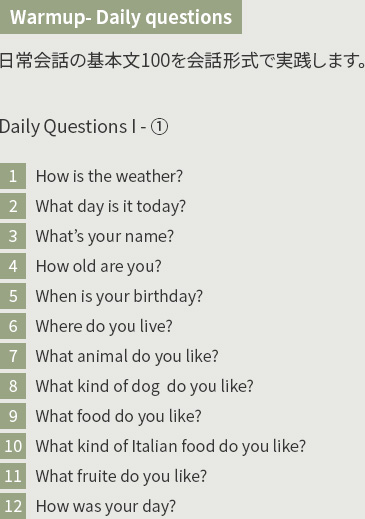Screen dimensions: 365x519
Task: Click number 6 badge beside live question
Action: coord(13,326)
